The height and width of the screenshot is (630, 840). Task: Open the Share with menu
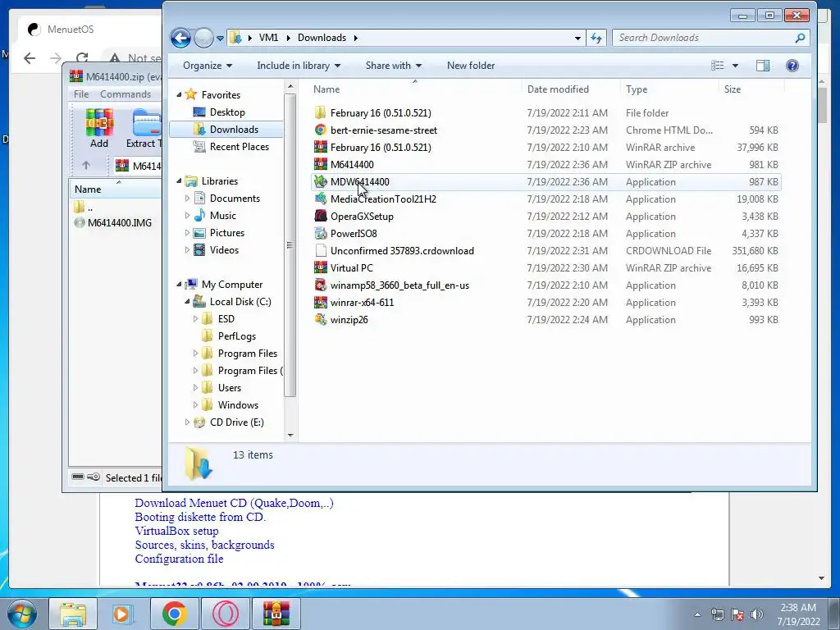click(x=393, y=66)
